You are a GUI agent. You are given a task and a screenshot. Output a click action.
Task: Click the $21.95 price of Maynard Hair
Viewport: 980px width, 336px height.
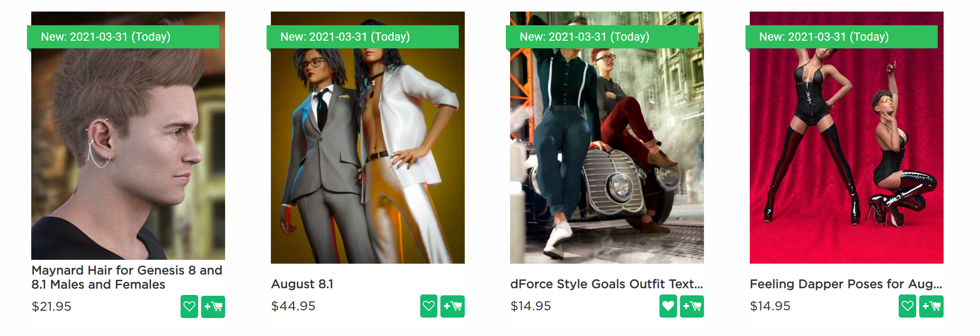[x=51, y=306]
